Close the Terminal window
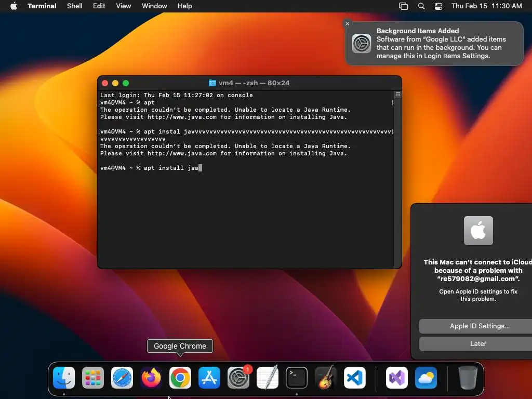This screenshot has width=532, height=399. [x=105, y=83]
